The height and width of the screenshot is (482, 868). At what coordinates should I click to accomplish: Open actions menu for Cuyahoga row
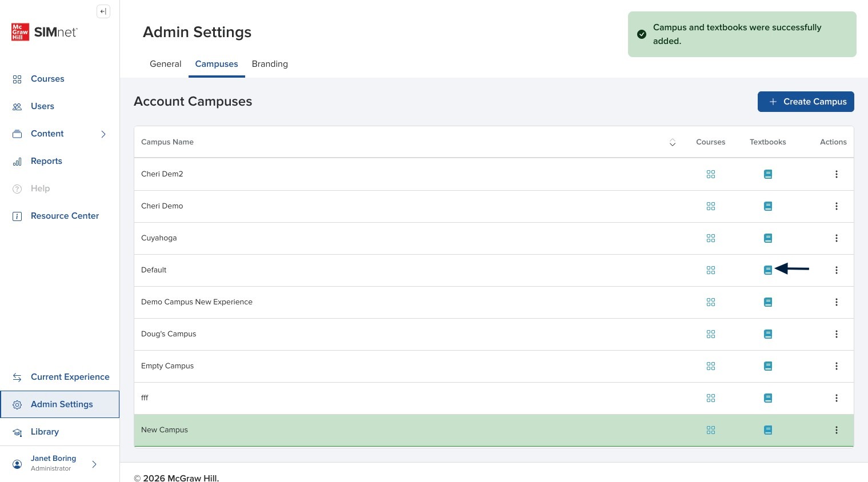click(837, 238)
